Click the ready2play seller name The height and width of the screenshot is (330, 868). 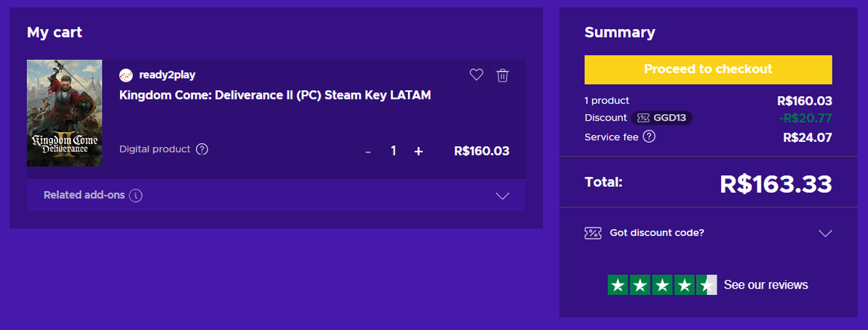pos(167,75)
